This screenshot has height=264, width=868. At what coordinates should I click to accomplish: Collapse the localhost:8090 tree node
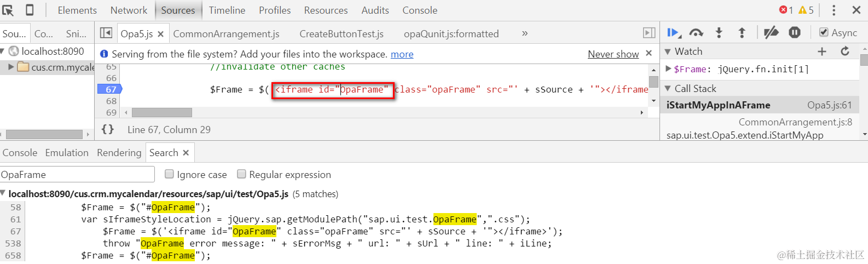coord(3,51)
